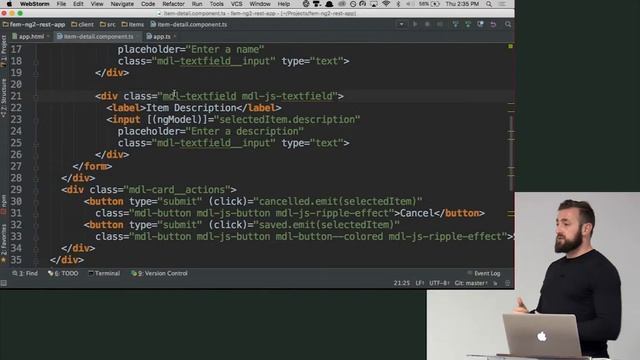Screen dimensions: 640x360
Task: Click the Show History toolbar icon
Action: [x=480, y=24]
